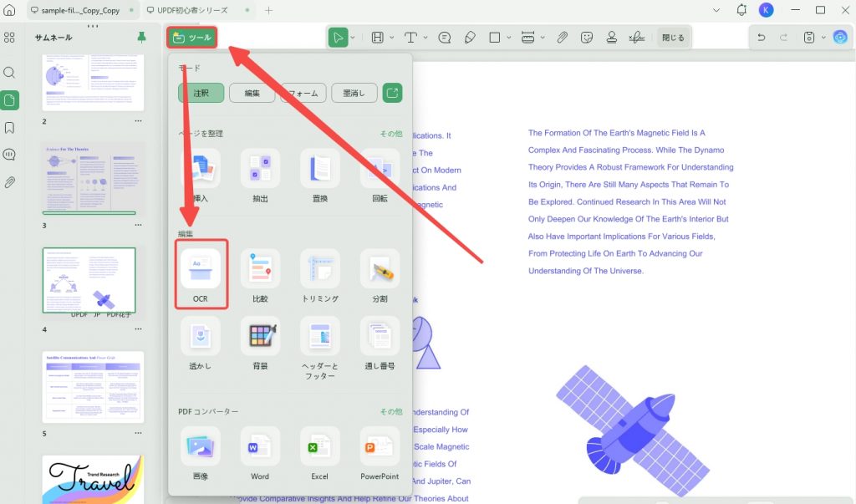
Task: Switch to 墨消し redaction mode
Action: 354,93
